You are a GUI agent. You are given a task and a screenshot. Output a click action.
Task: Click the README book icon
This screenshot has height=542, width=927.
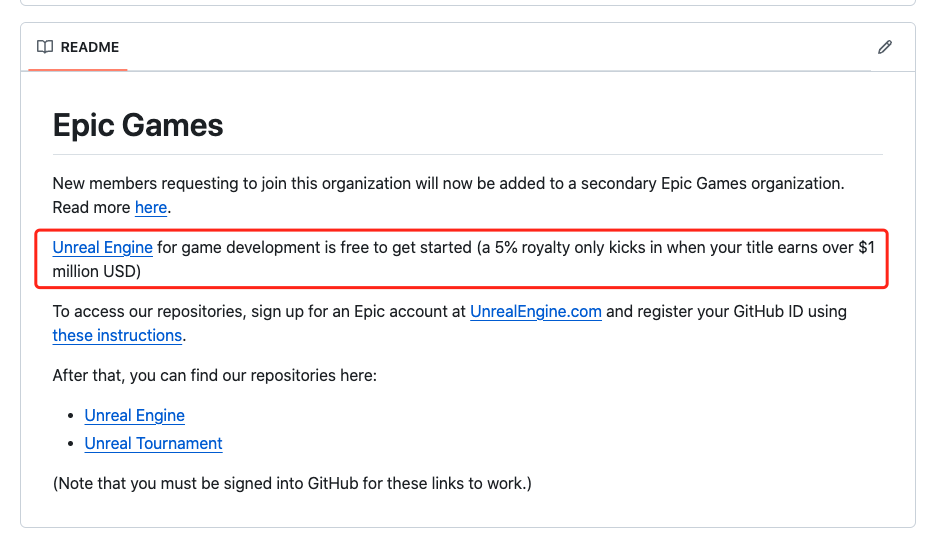(x=45, y=47)
